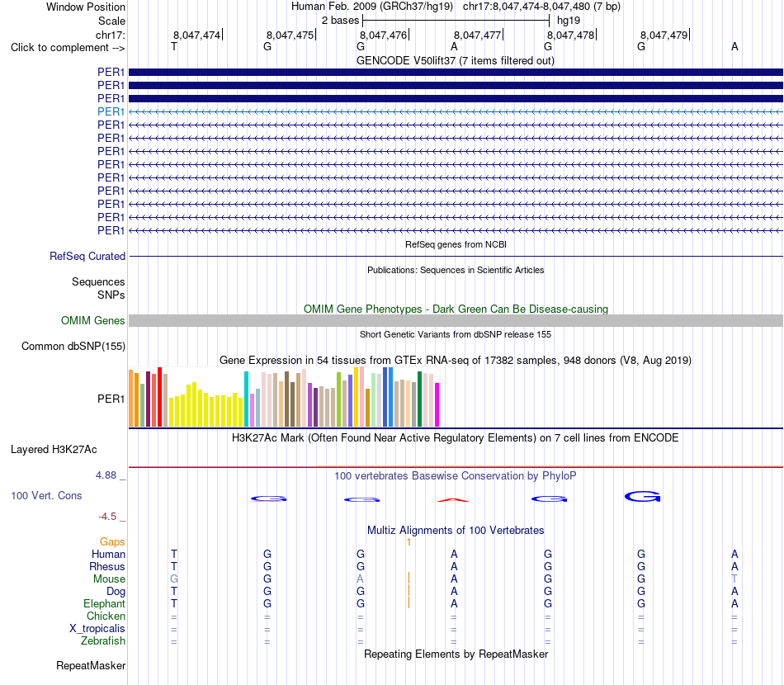
Task: Click the '2 bases' scale bar text
Action: coord(340,21)
